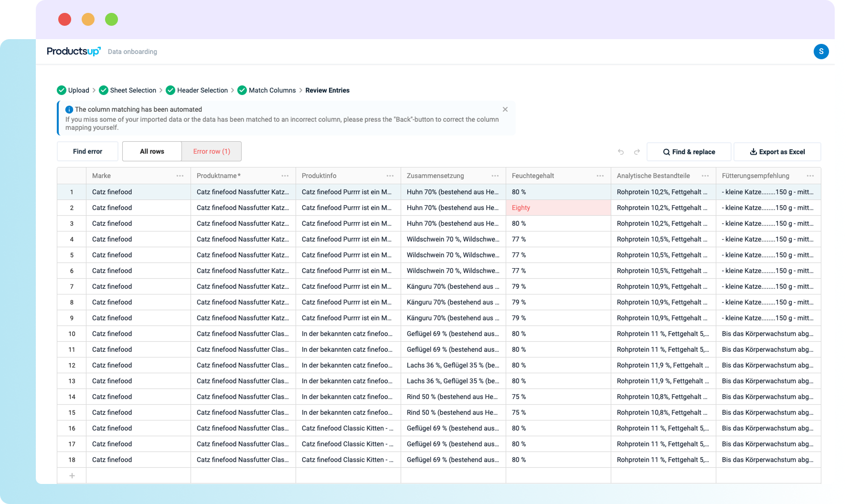Click the Header Selection checkmark icon

click(x=170, y=90)
